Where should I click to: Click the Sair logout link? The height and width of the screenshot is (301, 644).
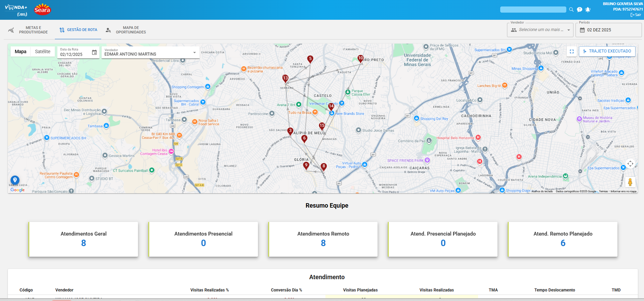(x=636, y=15)
